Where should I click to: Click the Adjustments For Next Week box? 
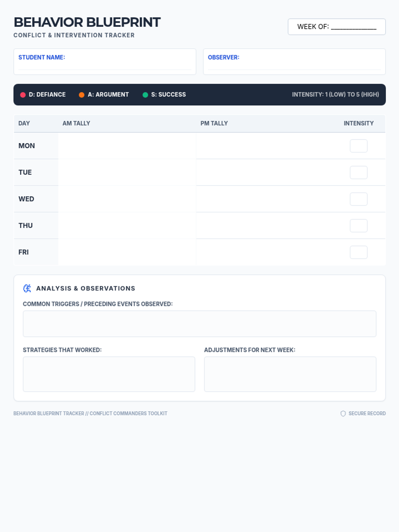pyautogui.click(x=290, y=374)
